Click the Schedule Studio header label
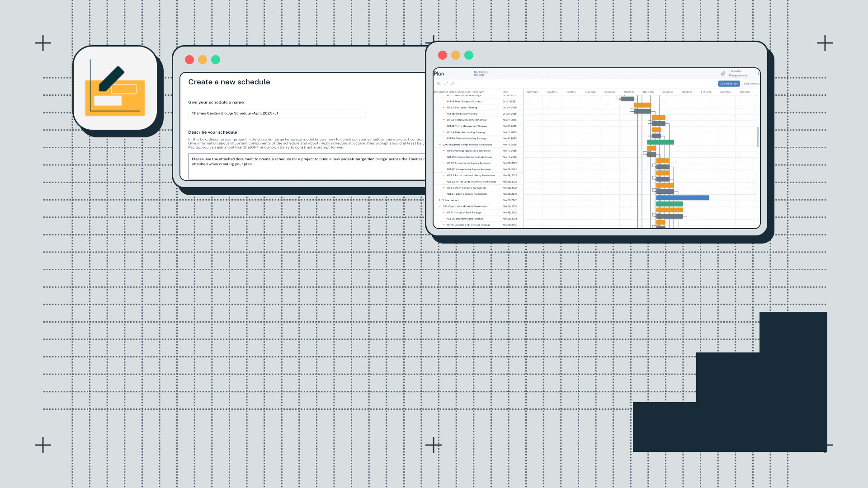The height and width of the screenshot is (488, 868). coord(481,74)
